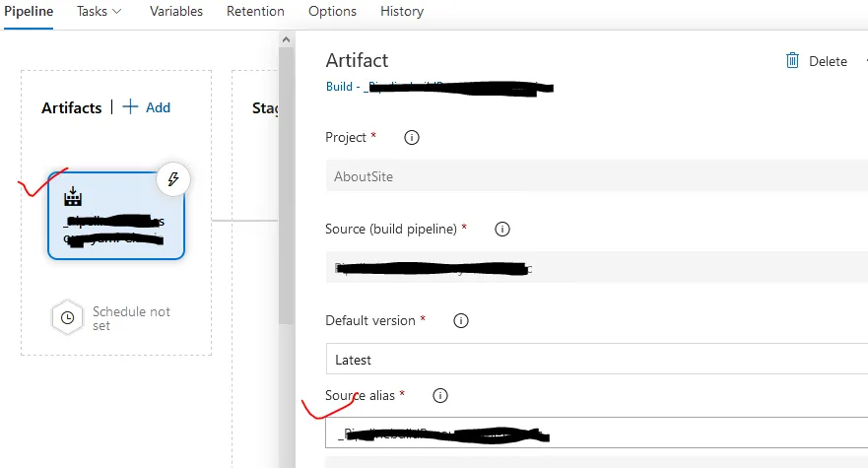Switch to the Variables tab

(176, 12)
